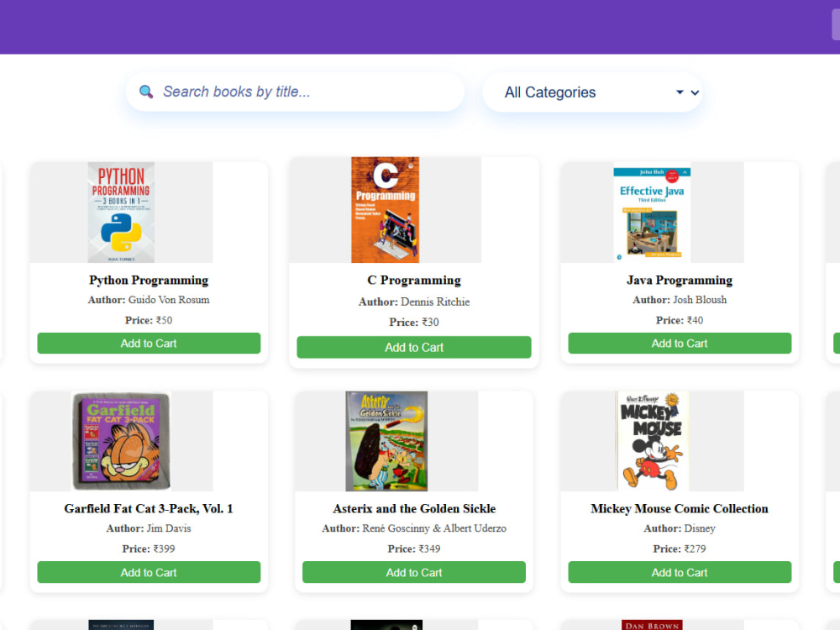
Task: Add C Programming to cart
Action: (414, 347)
